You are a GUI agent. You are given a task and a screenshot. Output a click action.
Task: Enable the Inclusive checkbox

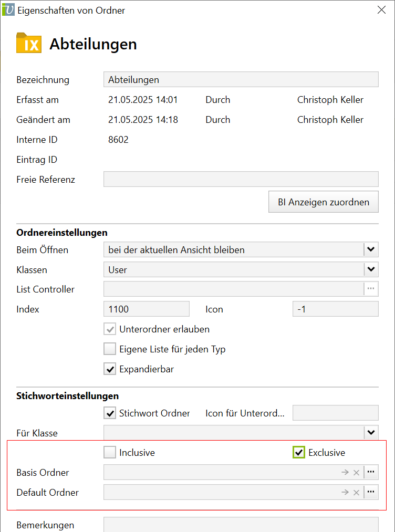pyautogui.click(x=110, y=452)
